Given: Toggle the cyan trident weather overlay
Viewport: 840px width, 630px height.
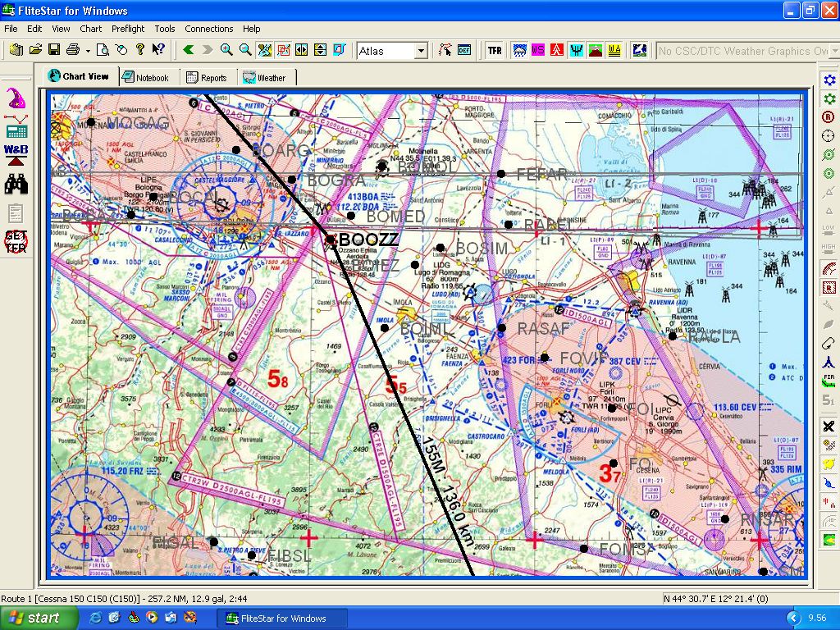Looking at the screenshot, I should (x=577, y=50).
